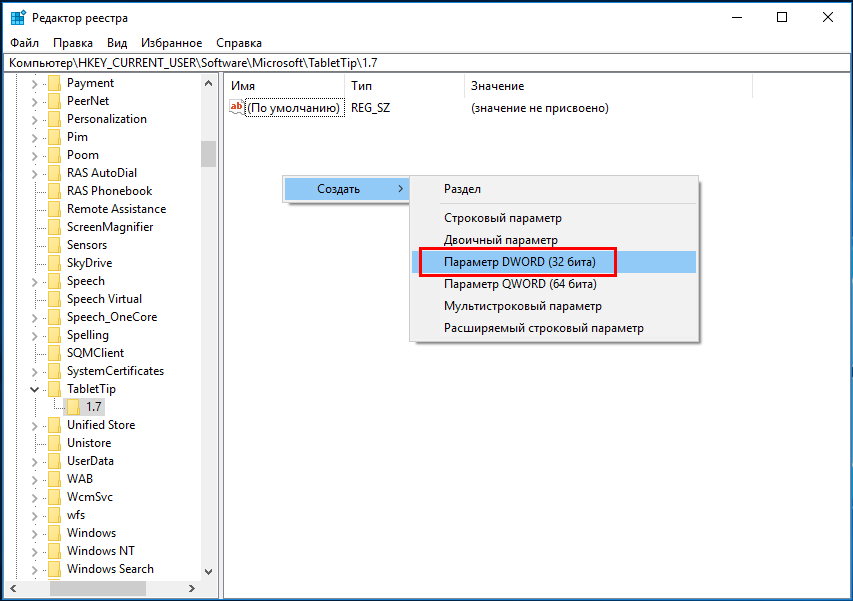Click the TabletTip folder icon
This screenshot has width=853, height=601.
(54, 389)
